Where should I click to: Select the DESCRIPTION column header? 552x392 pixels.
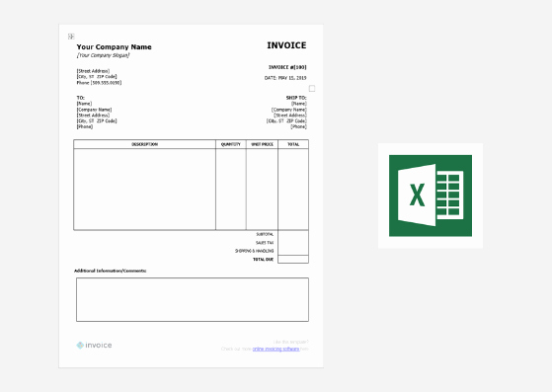click(x=145, y=144)
